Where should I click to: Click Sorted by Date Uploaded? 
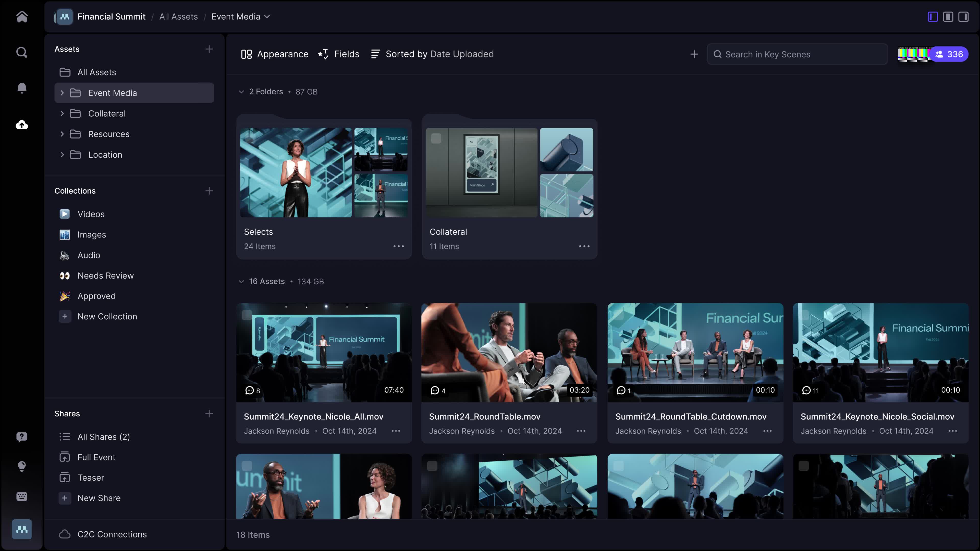point(432,54)
